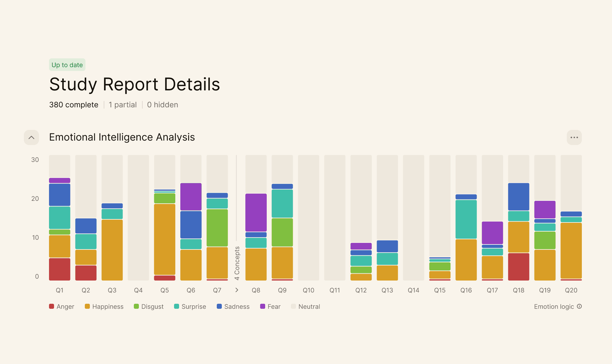The width and height of the screenshot is (612, 364).
Task: Click the Disgust legend color swatch
Action: click(136, 306)
